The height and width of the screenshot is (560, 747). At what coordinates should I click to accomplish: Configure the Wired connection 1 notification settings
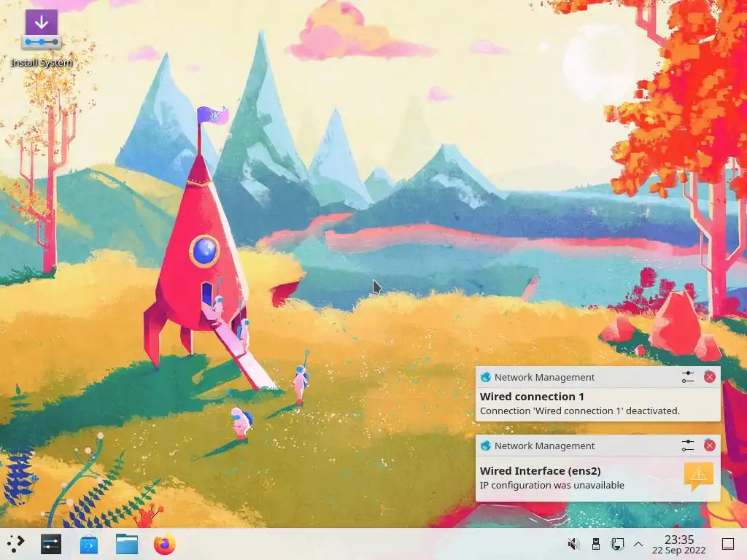687,377
